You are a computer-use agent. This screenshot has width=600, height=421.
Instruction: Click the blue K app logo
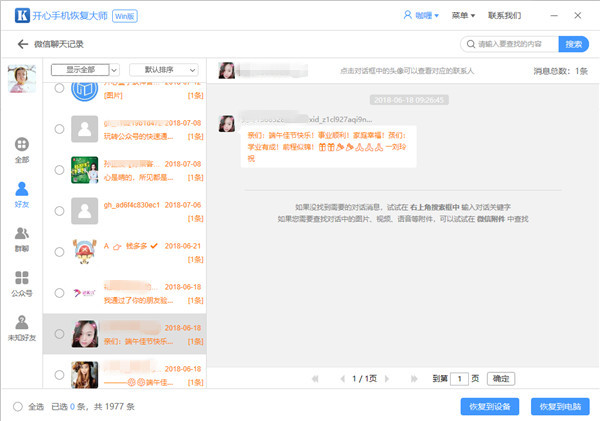22,15
